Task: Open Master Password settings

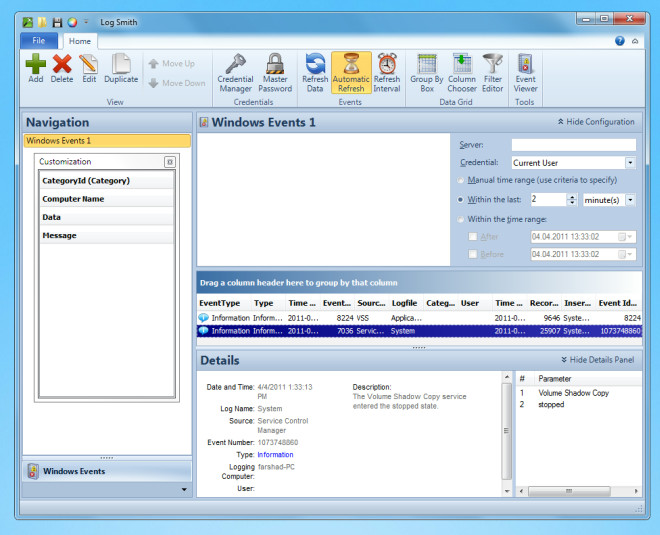Action: pos(275,73)
